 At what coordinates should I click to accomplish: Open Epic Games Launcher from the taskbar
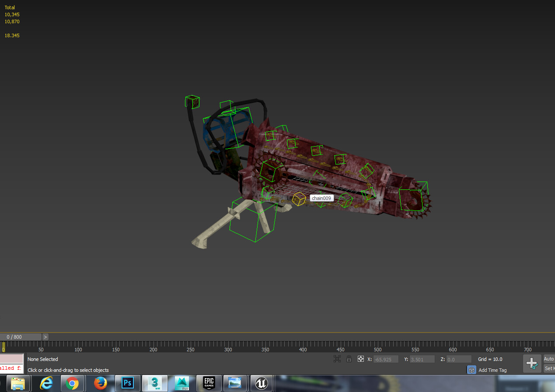[209, 383]
